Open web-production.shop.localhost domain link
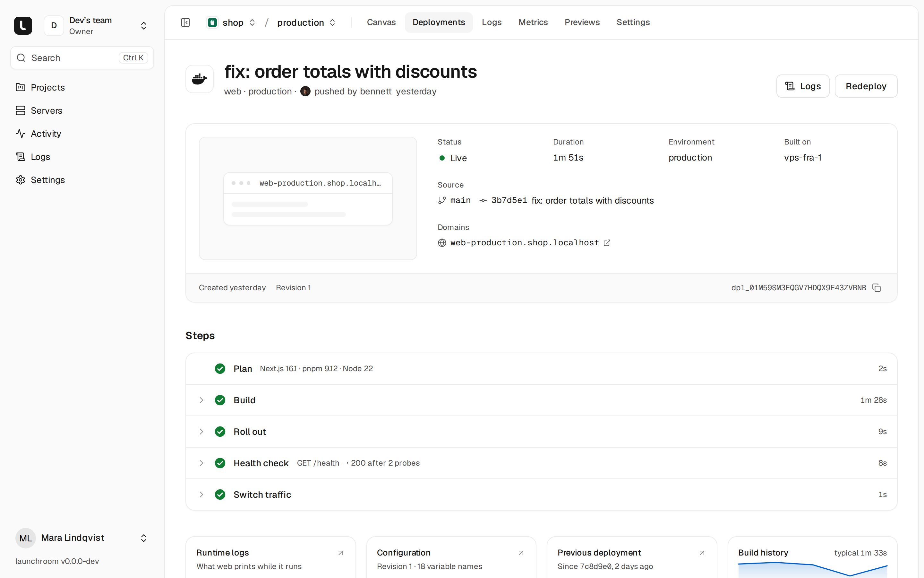The height and width of the screenshot is (578, 924). pos(524,243)
